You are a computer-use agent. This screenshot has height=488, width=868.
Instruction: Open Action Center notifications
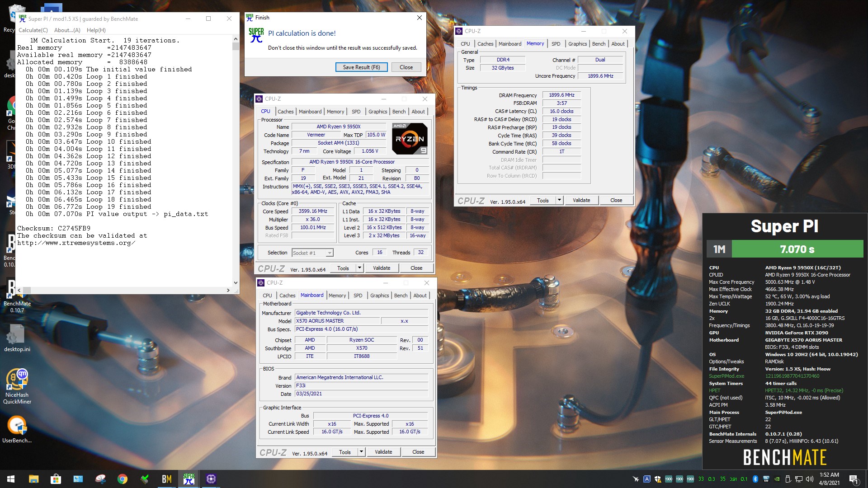854,479
